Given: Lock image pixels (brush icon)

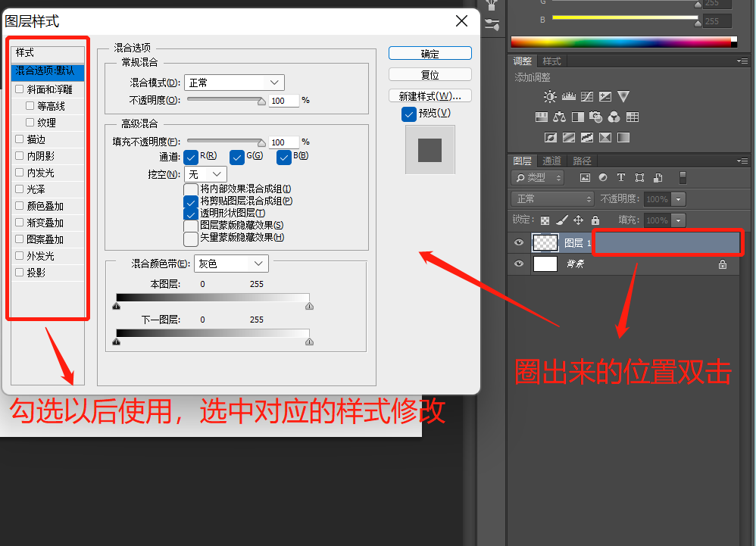Looking at the screenshot, I should tap(561, 220).
